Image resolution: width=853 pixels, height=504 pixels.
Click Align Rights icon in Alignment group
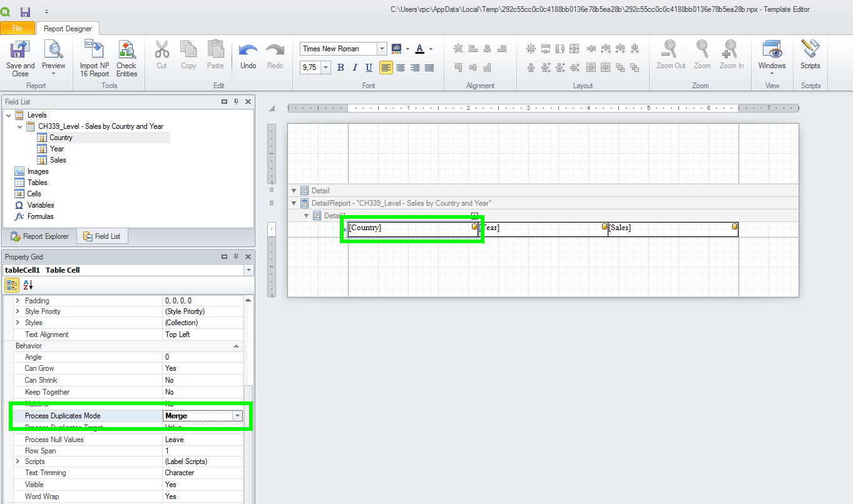[x=501, y=49]
